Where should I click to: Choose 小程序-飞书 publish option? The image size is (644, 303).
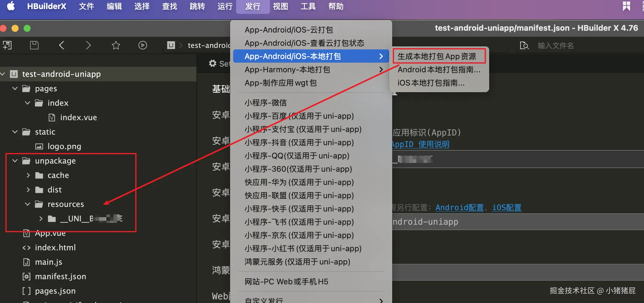pyautogui.click(x=311, y=222)
